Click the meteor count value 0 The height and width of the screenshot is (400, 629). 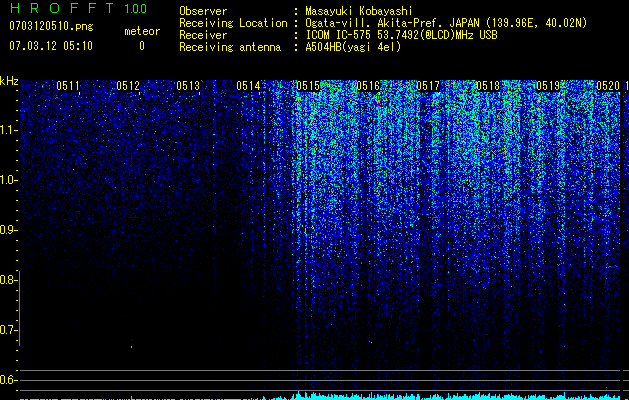(x=142, y=46)
